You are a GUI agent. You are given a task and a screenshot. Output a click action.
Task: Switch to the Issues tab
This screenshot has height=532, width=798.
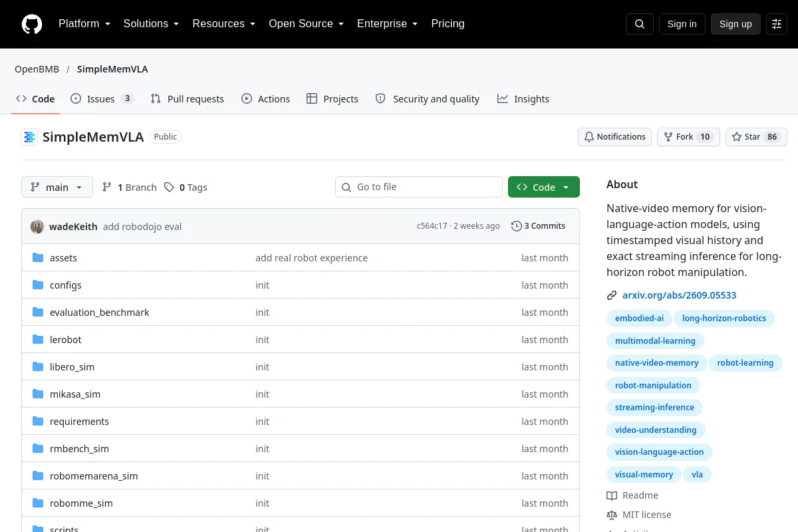click(x=102, y=99)
